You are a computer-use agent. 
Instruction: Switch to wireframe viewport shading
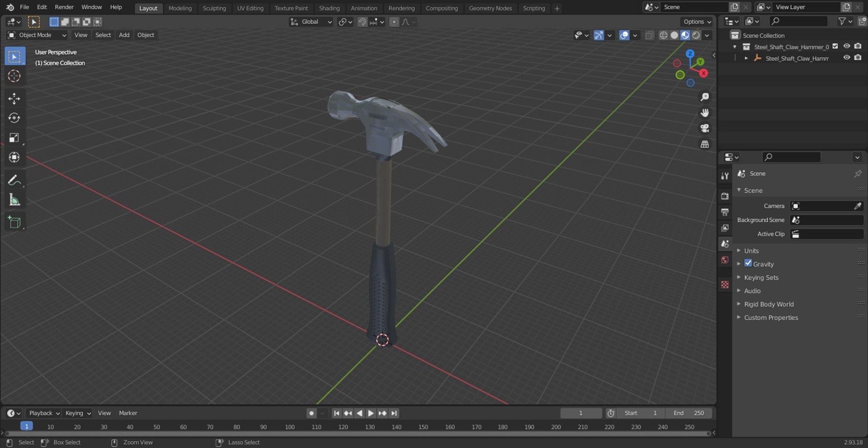pos(663,35)
